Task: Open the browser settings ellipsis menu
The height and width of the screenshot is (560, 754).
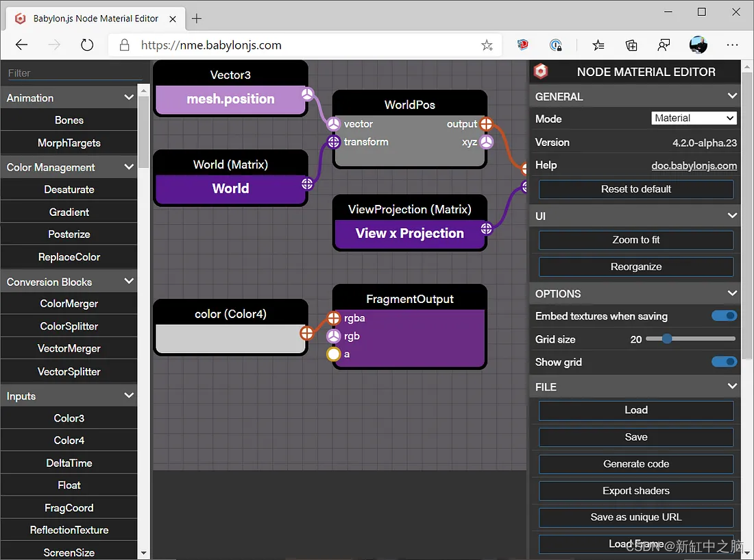Action: (732, 45)
